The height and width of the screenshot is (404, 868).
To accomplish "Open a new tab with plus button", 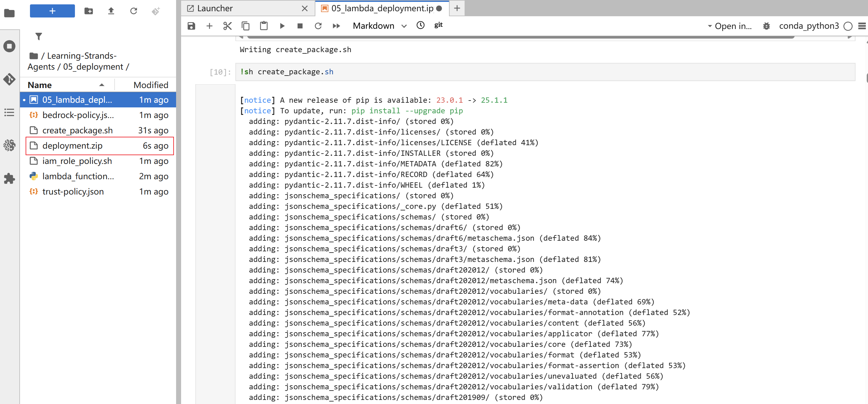I will (457, 8).
